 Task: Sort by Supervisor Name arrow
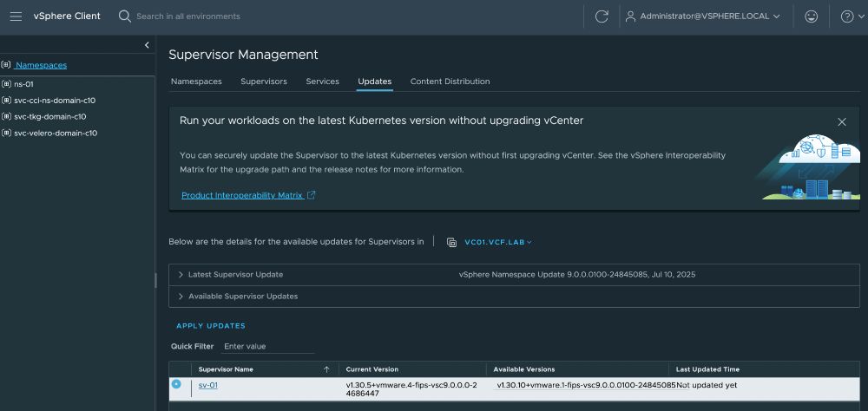(x=326, y=369)
